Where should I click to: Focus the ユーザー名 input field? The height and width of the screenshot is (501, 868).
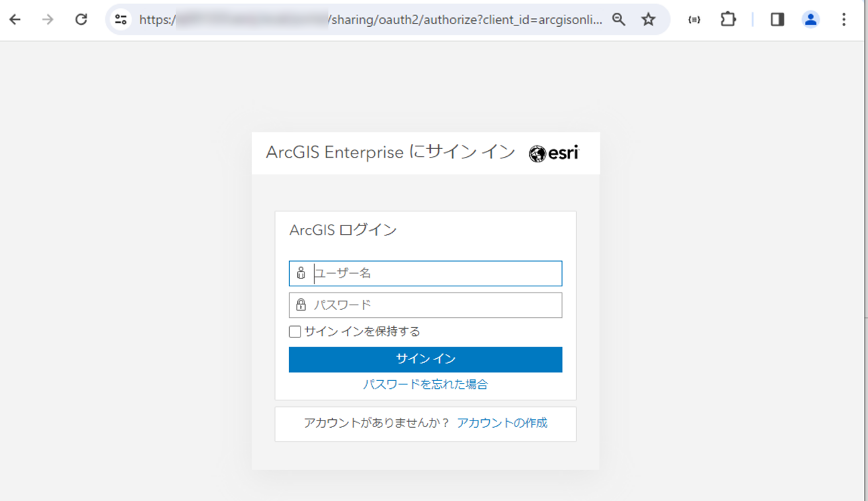coord(425,274)
